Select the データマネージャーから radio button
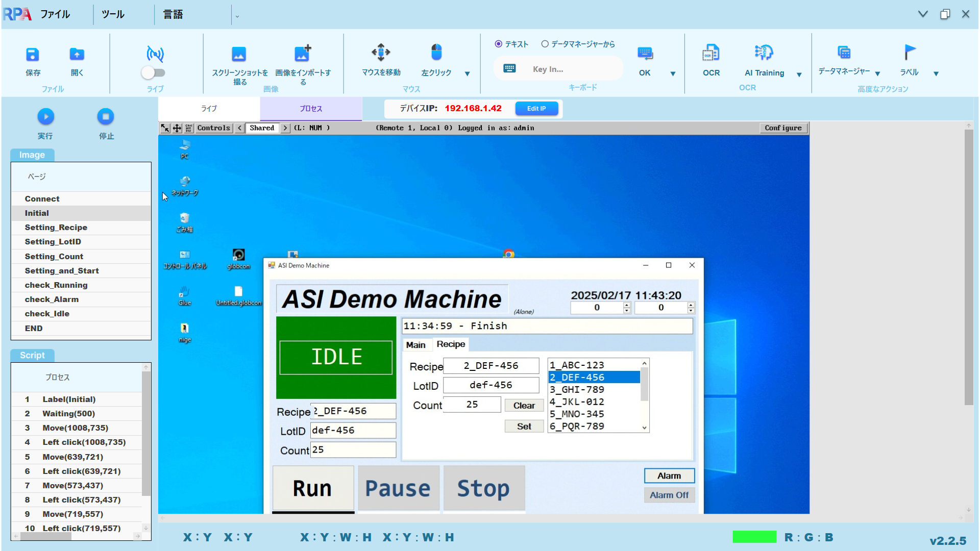The height and width of the screenshot is (551, 980). [545, 44]
